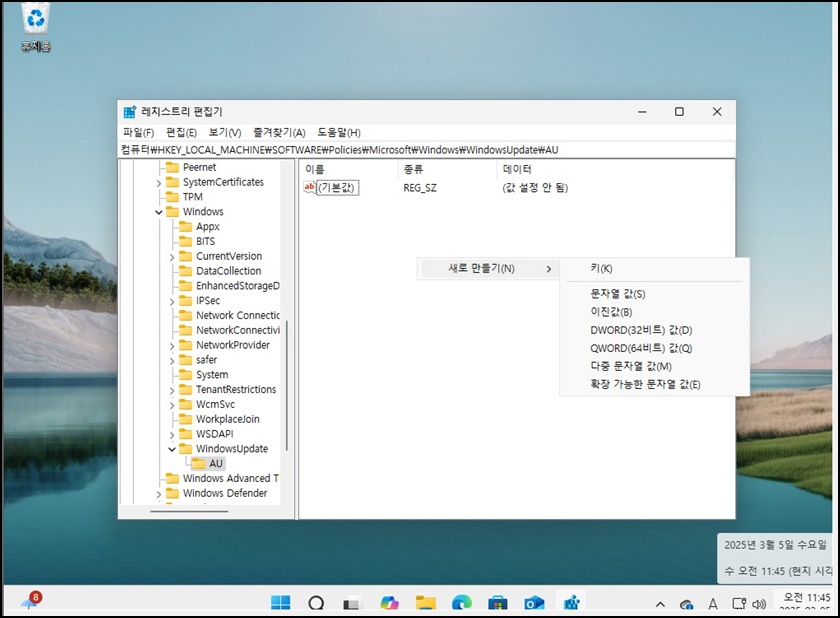This screenshot has height=618, width=840.
Task: Select the Network Connectic key
Action: tap(237, 315)
